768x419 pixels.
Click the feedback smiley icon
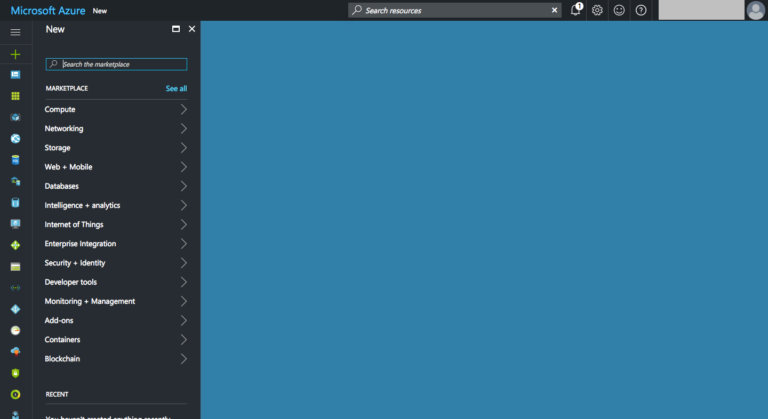(619, 10)
